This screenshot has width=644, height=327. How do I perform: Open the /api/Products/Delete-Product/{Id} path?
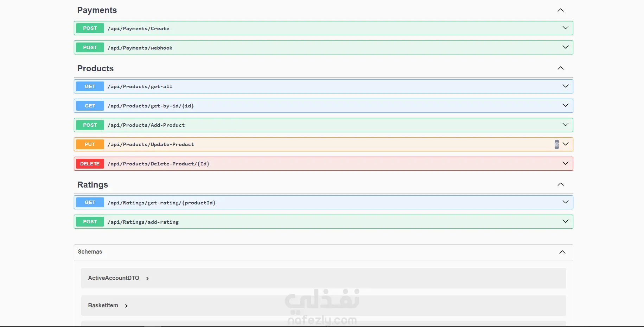point(159,164)
